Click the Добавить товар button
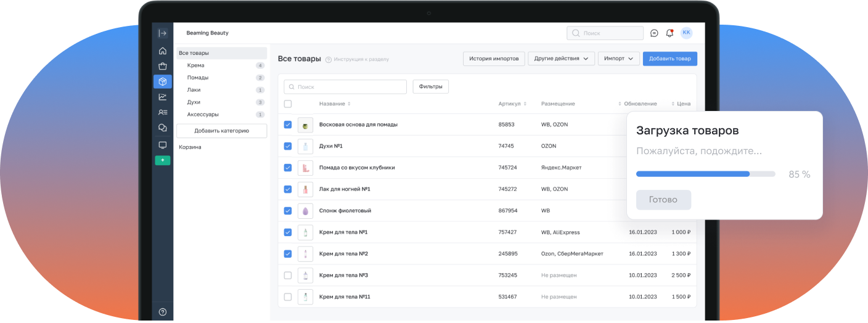 pyautogui.click(x=669, y=59)
